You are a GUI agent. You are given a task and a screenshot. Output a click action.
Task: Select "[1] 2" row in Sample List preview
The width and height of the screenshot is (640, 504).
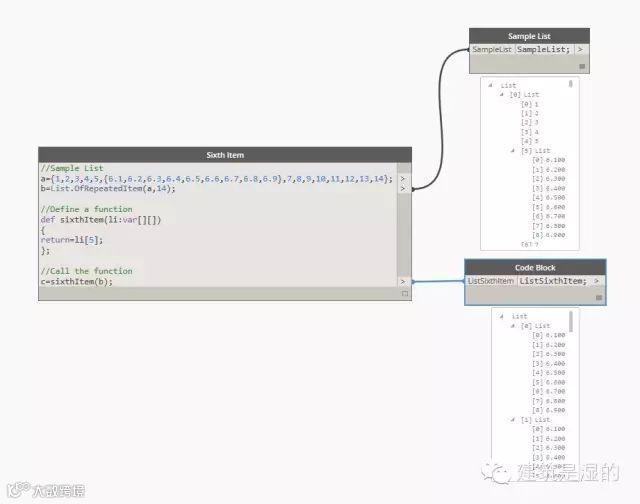530,113
